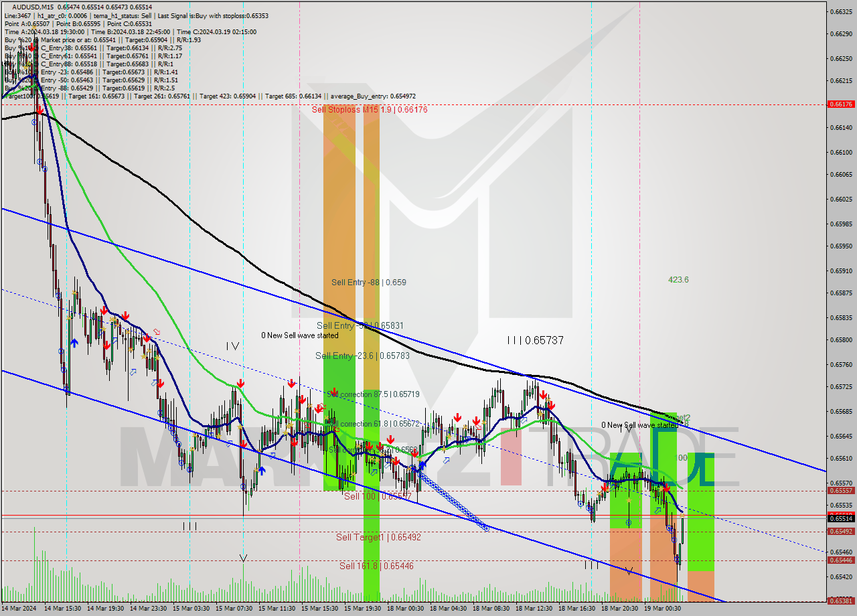Image resolution: width=857 pixels, height=616 pixels.
Task: Select the blue buy arrow below the 14 Mar 15:30 candles
Action: pos(74,342)
